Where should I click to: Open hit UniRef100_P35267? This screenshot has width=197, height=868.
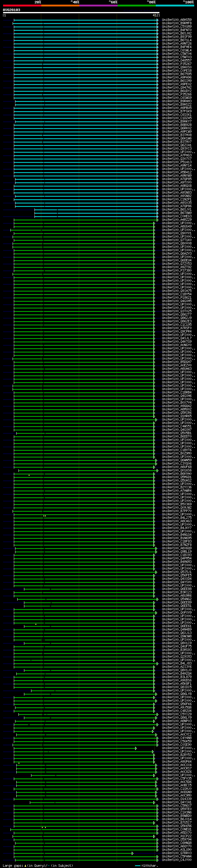(176, 64)
